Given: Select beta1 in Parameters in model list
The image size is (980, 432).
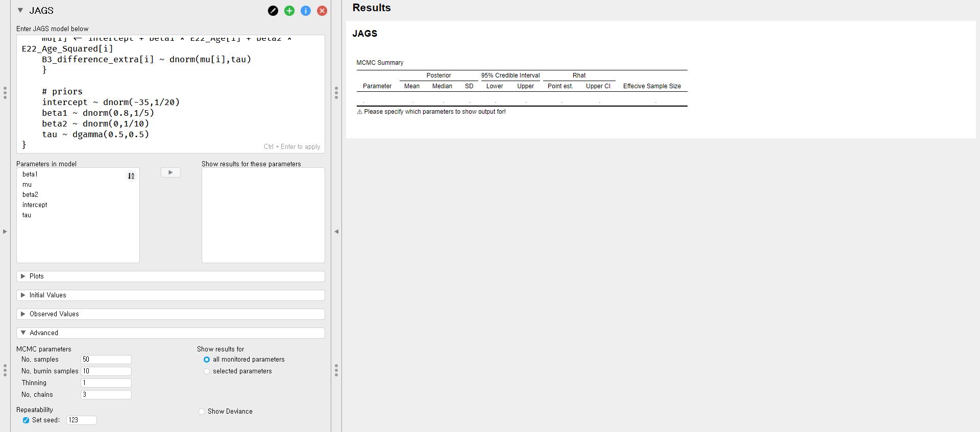Looking at the screenshot, I should [30, 174].
